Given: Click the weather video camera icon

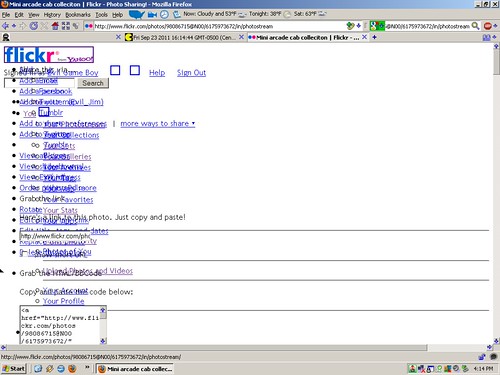Looking at the screenshot, I should [152, 14].
